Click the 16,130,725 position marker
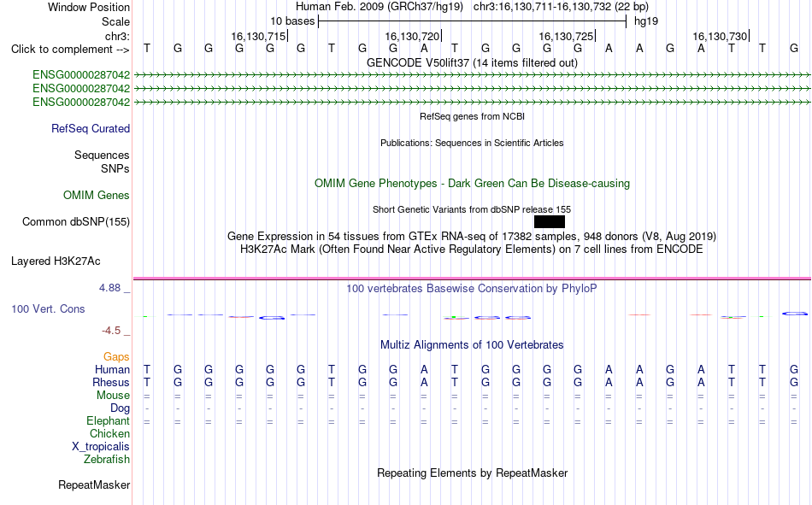Viewport: 812px width, 505px height. click(x=566, y=36)
